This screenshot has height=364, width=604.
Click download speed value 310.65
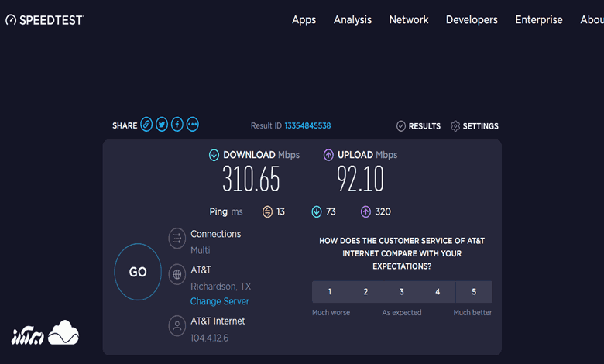251,178
